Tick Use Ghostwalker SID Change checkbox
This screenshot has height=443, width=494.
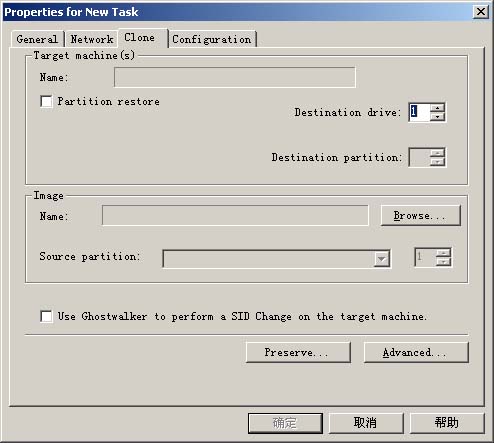point(46,316)
